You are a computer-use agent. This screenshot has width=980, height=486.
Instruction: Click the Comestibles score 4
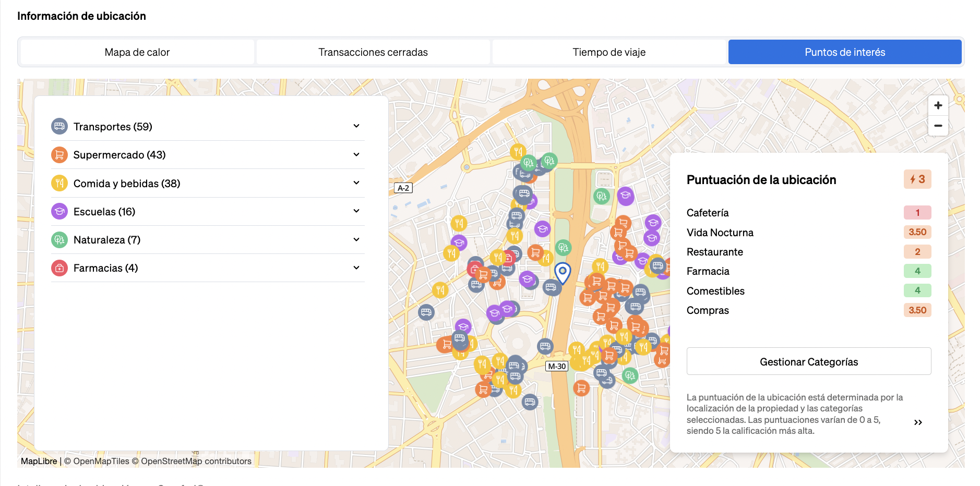click(917, 290)
